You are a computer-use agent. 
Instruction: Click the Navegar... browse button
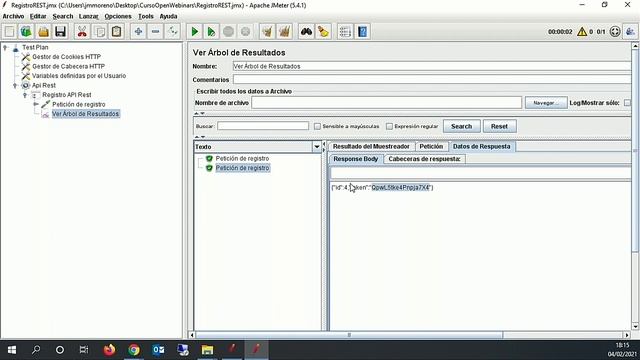546,103
